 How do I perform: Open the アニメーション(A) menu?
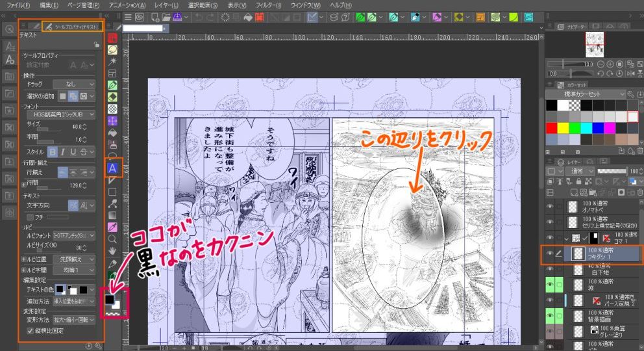(x=127, y=5)
